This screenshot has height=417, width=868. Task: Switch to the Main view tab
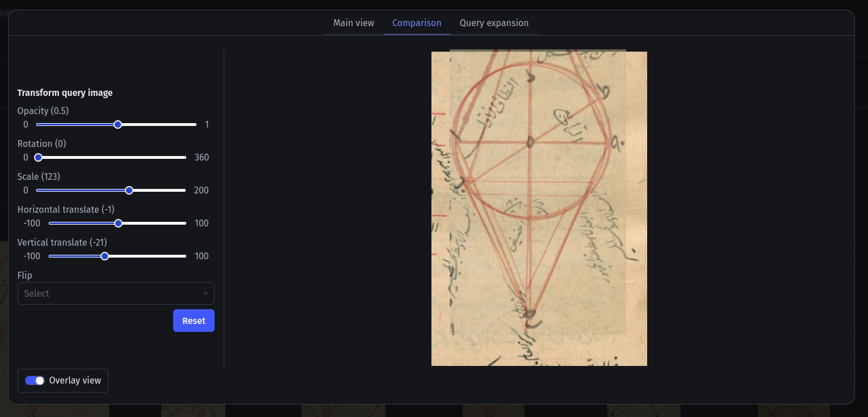coord(354,23)
